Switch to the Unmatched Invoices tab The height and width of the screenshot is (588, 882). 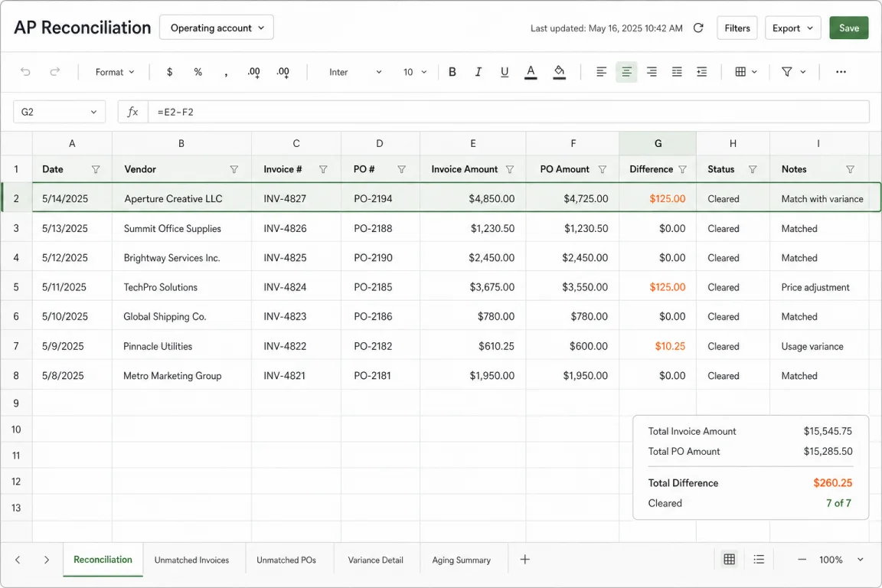(192, 560)
